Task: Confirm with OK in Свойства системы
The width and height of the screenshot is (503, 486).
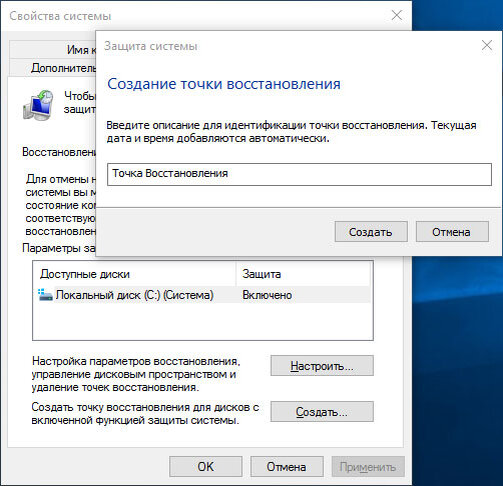Action: (206, 467)
